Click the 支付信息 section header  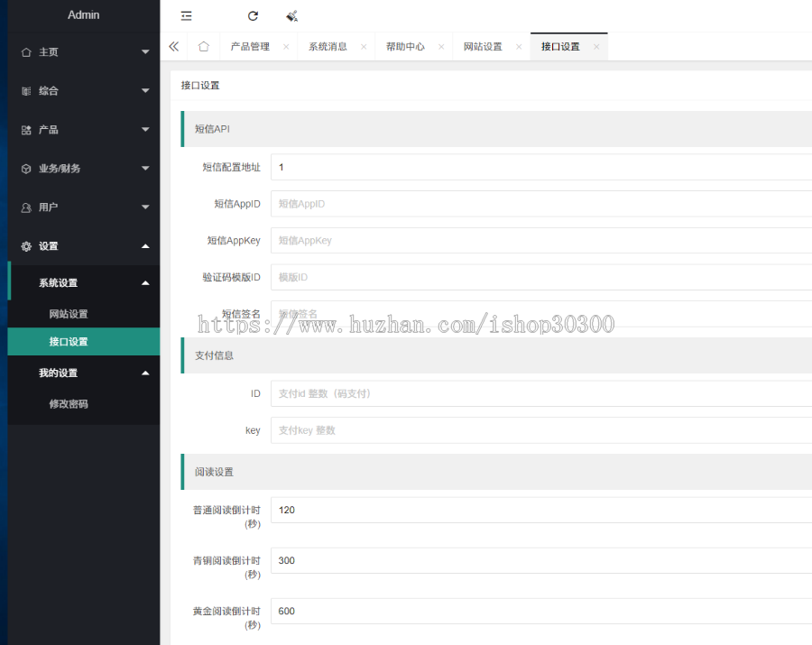496,355
